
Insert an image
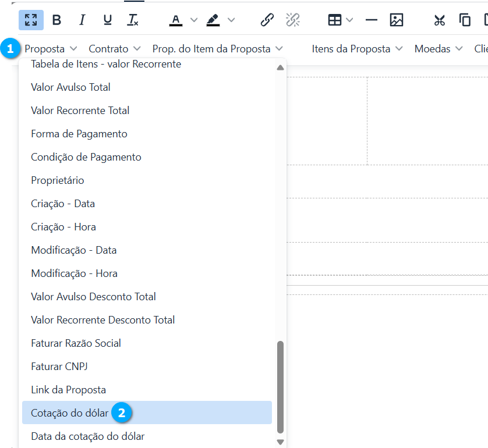click(397, 20)
